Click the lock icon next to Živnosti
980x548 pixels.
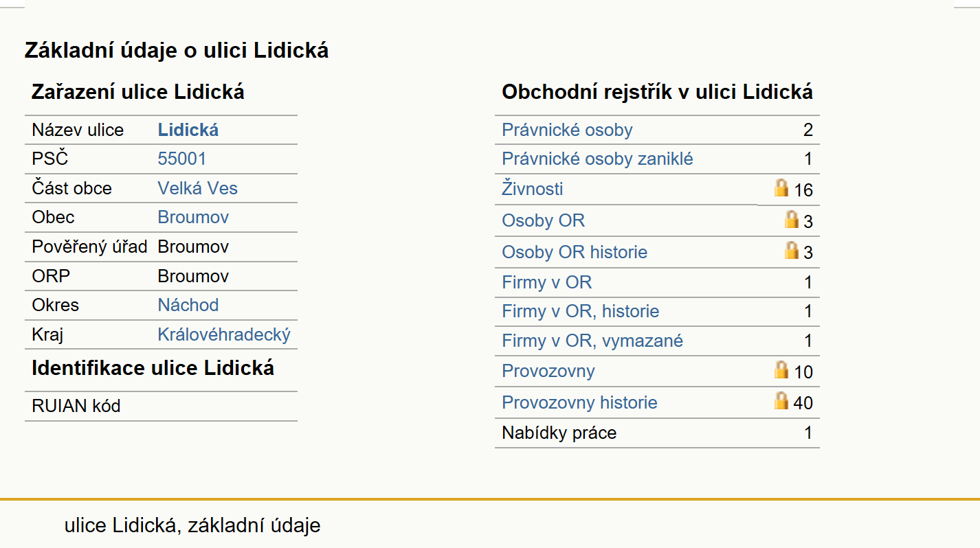[x=781, y=188]
